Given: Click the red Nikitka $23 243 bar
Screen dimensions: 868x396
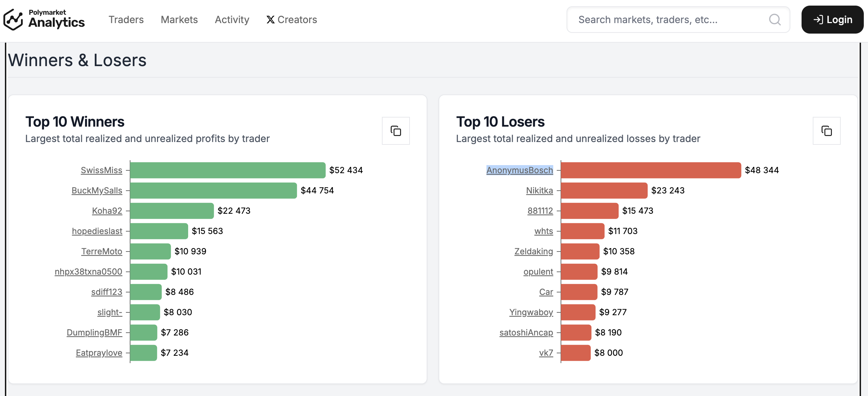Looking at the screenshot, I should 604,191.
